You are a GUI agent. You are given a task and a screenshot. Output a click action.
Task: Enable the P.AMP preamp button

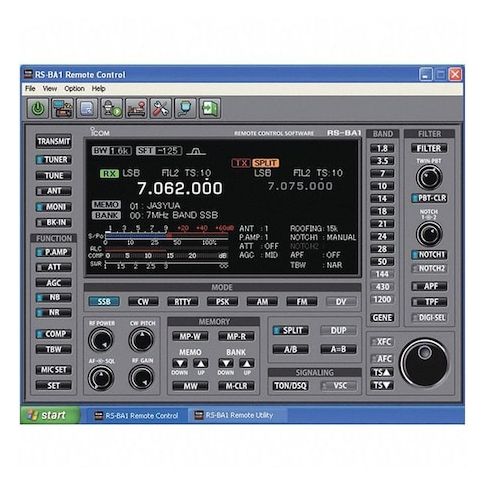(54, 252)
